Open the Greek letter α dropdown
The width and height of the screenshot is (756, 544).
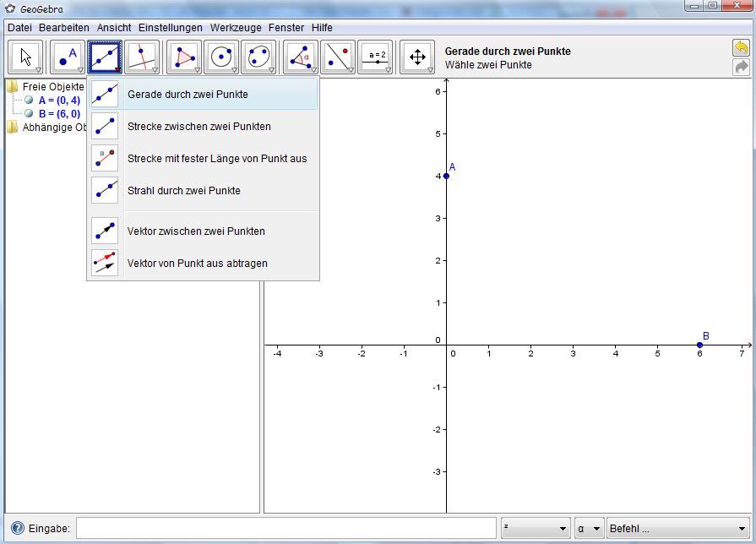(589, 529)
